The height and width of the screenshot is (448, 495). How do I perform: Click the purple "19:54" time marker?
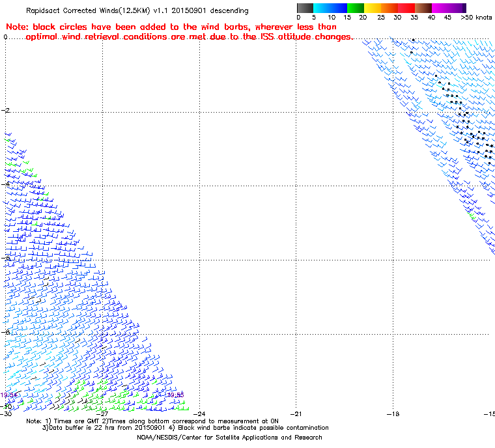coord(8,395)
